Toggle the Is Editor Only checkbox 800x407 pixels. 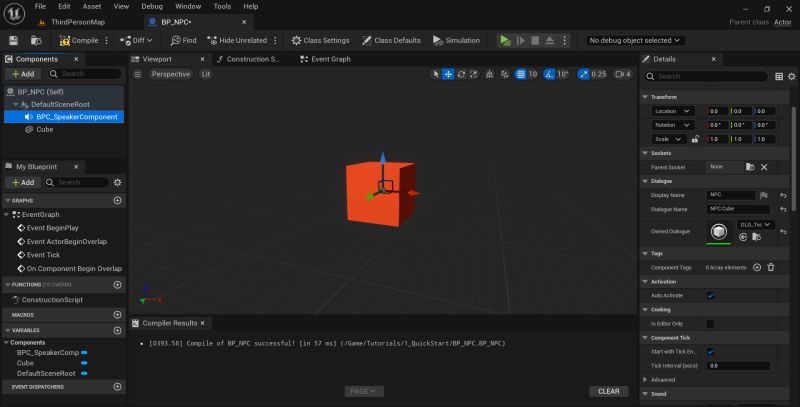[x=710, y=324]
